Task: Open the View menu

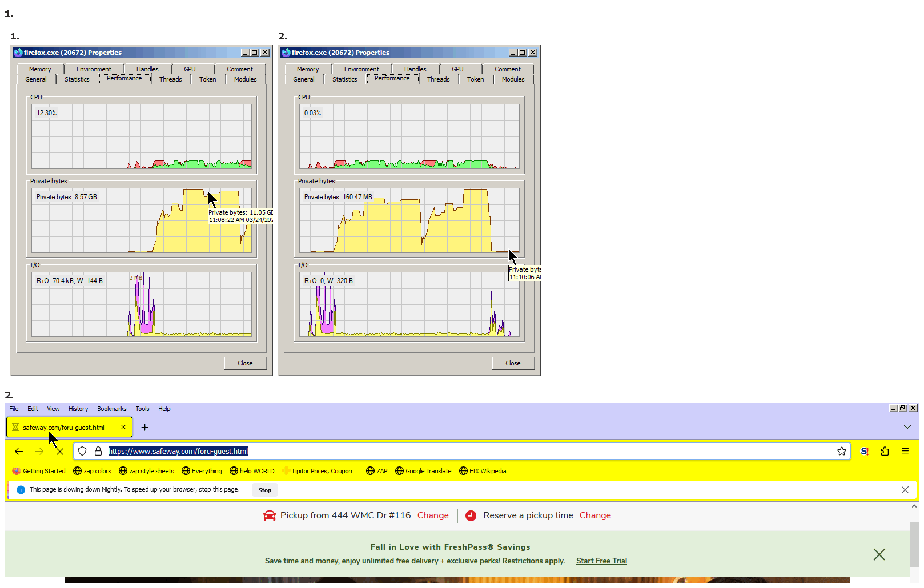Action: (x=53, y=409)
